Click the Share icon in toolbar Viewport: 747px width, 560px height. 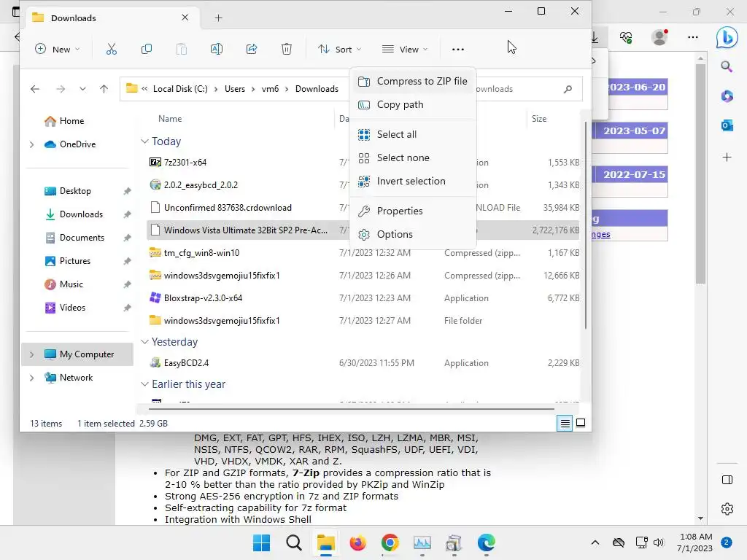pyautogui.click(x=252, y=49)
